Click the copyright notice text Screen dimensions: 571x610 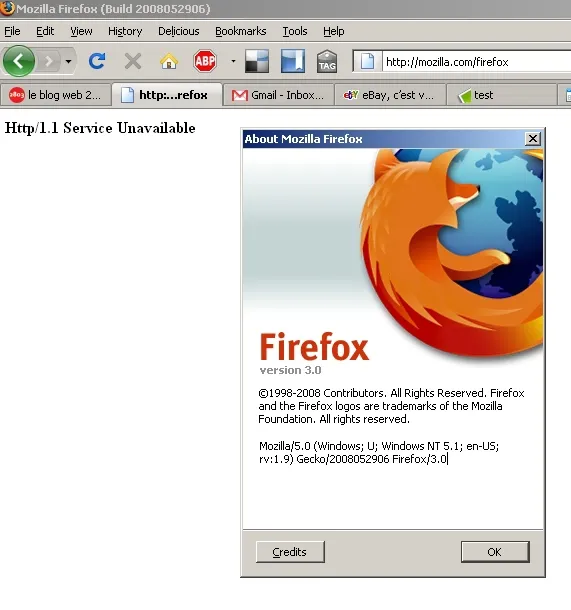[x=391, y=406]
